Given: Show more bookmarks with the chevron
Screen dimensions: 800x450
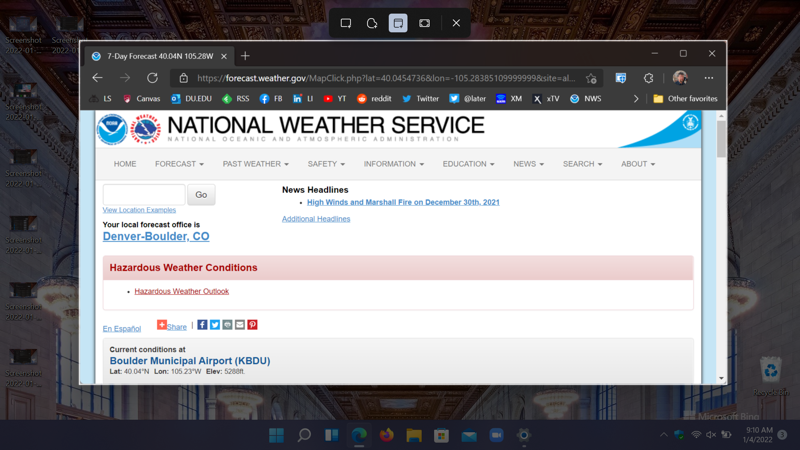Looking at the screenshot, I should point(636,99).
